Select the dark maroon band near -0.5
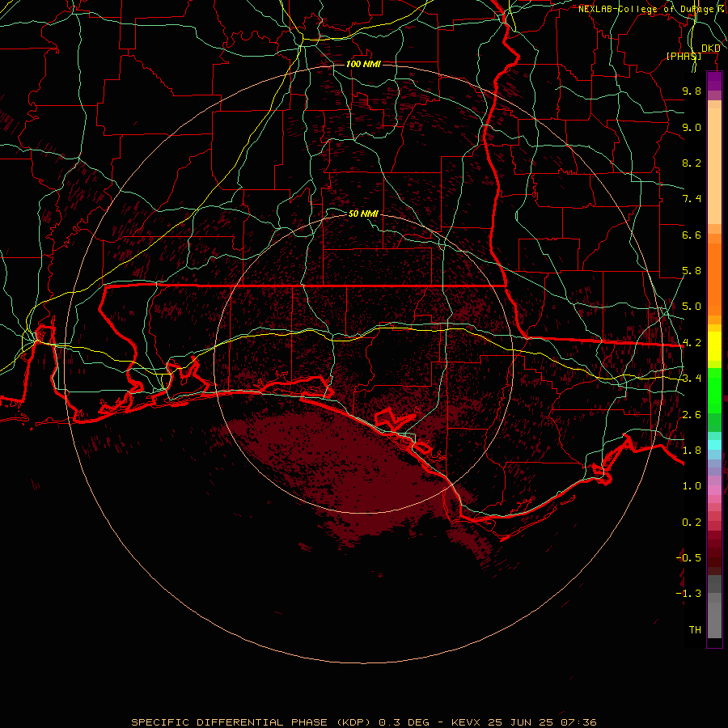Screen dimensions: 728x728 click(x=714, y=558)
